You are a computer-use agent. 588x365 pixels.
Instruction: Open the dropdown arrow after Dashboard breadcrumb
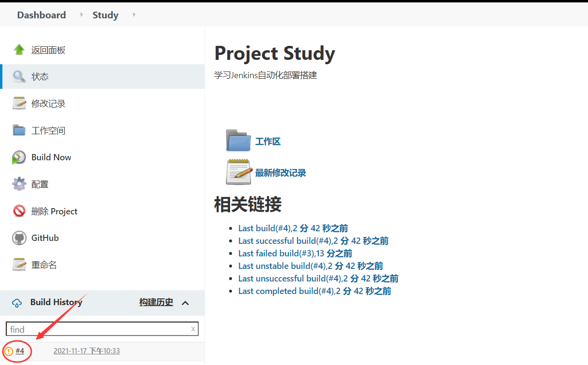coord(82,14)
